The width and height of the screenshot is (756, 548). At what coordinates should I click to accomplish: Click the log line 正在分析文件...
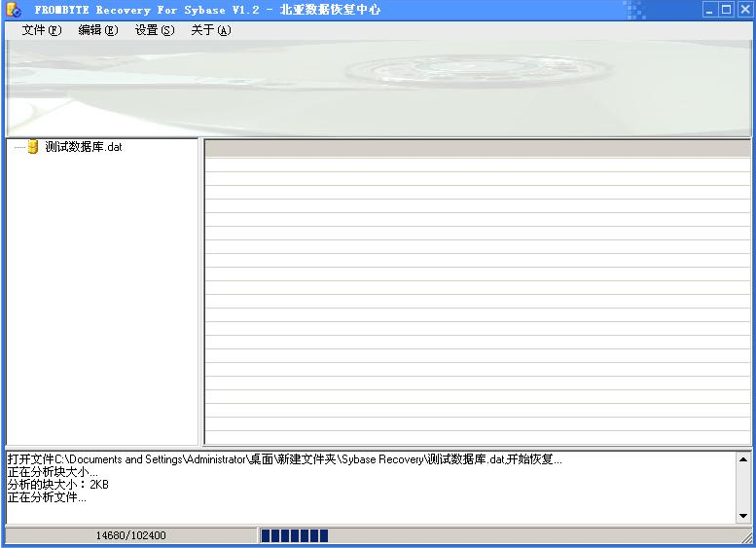click(47, 496)
